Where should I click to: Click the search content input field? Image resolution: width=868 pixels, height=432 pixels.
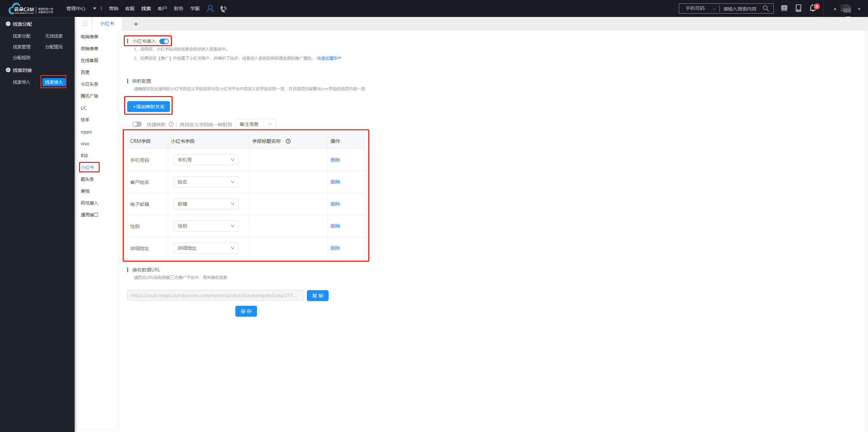pos(740,8)
